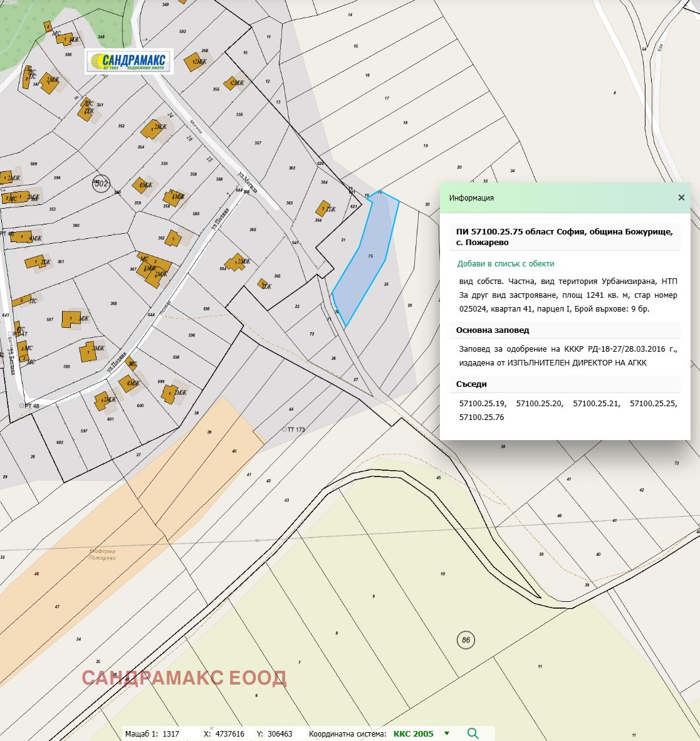The width and height of the screenshot is (700, 741).
Task: Click the scale value 1317 field
Action: [170, 733]
